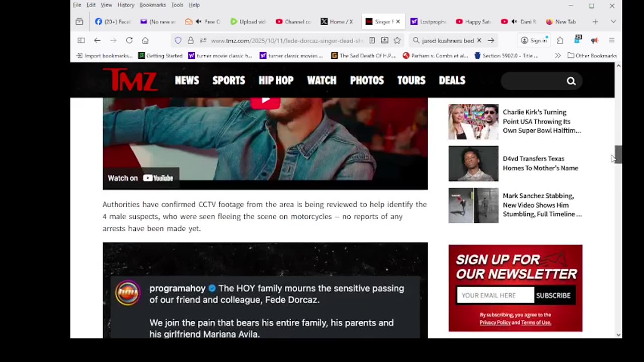Screen dimensions: 644x362
Task: Switch to the Upload video tab
Action: 248,22
